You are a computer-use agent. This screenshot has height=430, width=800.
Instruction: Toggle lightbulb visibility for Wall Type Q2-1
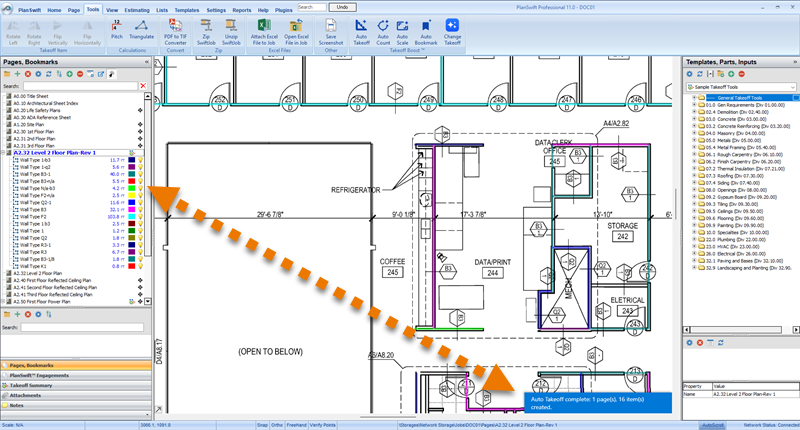(x=140, y=203)
